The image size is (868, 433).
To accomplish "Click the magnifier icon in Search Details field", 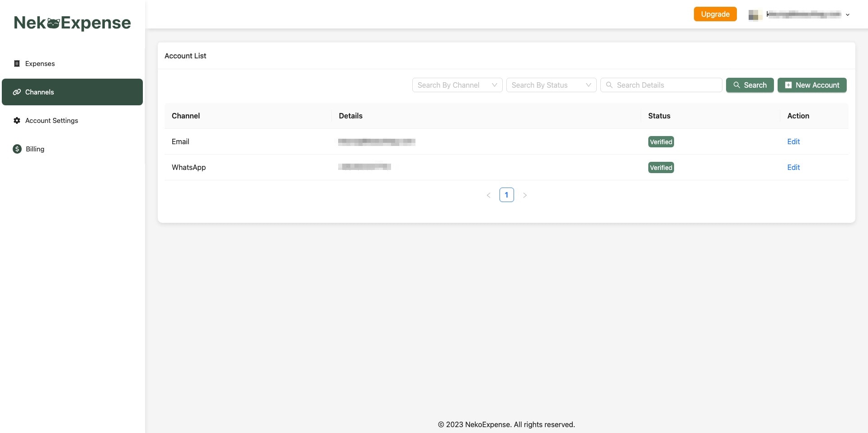I will pos(609,85).
